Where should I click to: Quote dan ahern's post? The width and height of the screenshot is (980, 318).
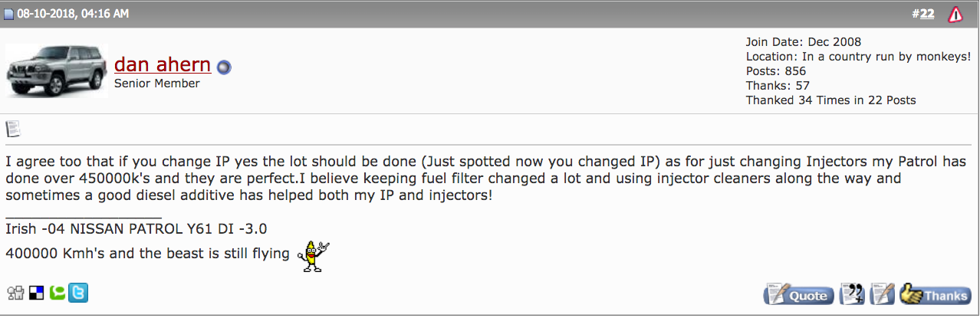click(x=798, y=294)
